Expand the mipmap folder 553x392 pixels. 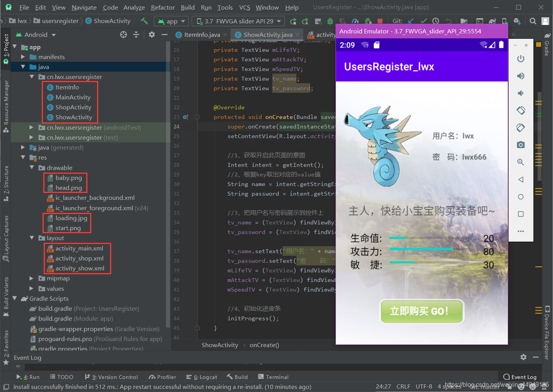32,278
